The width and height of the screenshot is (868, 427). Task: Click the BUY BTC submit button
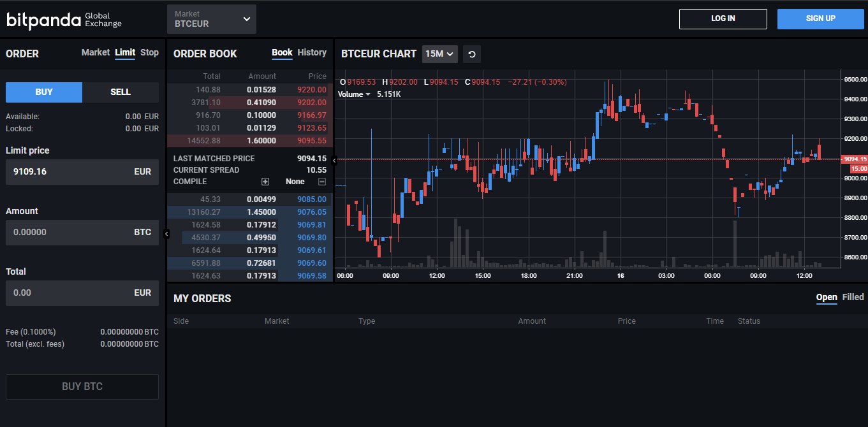coord(82,386)
